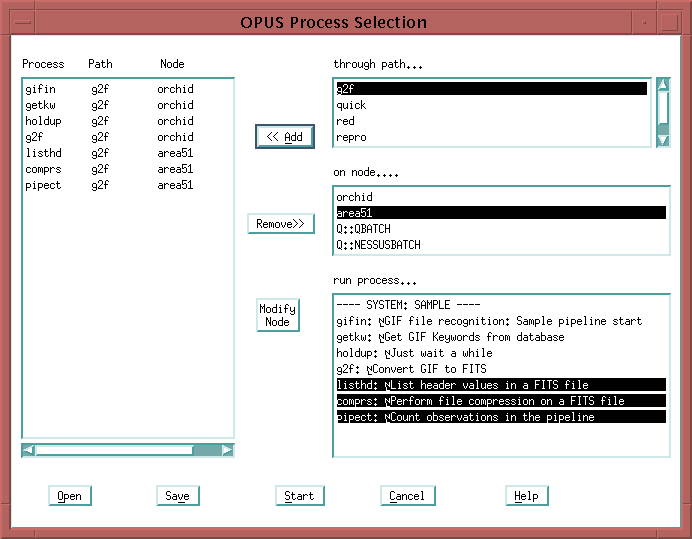Click the Cancel button
This screenshot has width=692, height=539.
407,496
